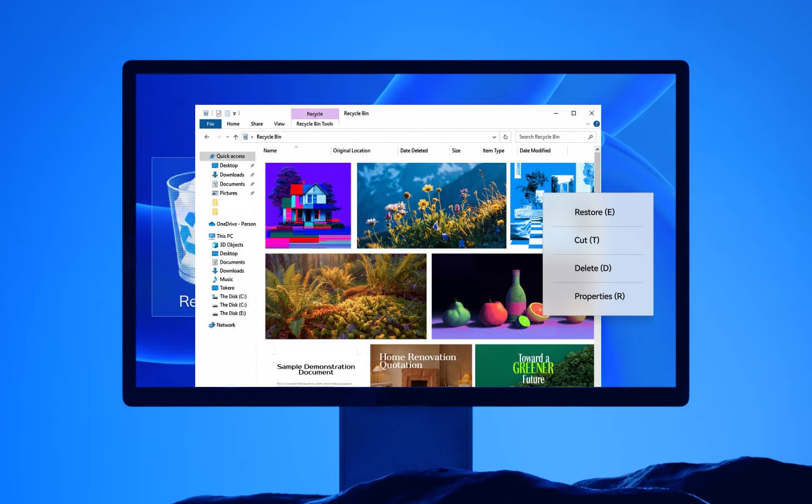Sort by Item Type column header
This screenshot has width=812, height=504.
point(494,151)
